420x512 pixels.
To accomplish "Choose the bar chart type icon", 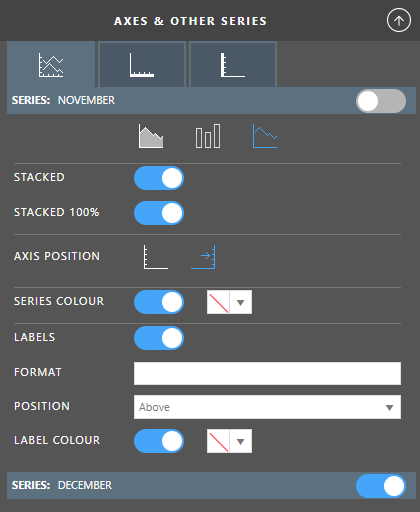I will pos(208,136).
